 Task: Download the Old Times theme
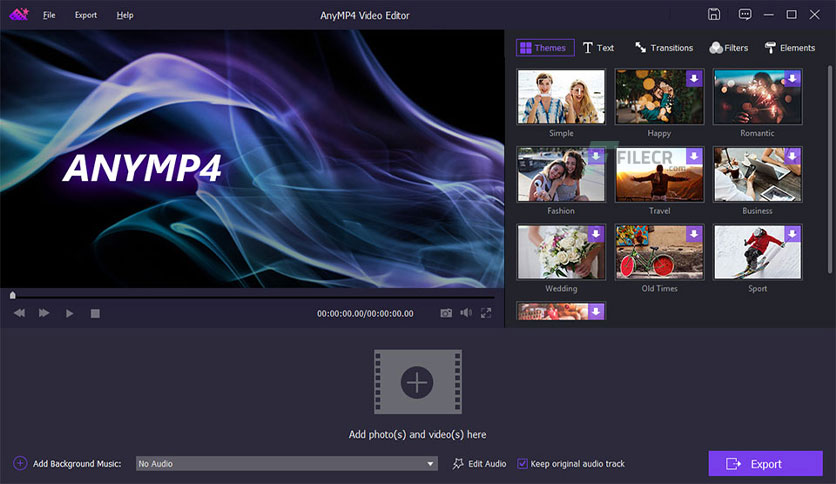(694, 234)
